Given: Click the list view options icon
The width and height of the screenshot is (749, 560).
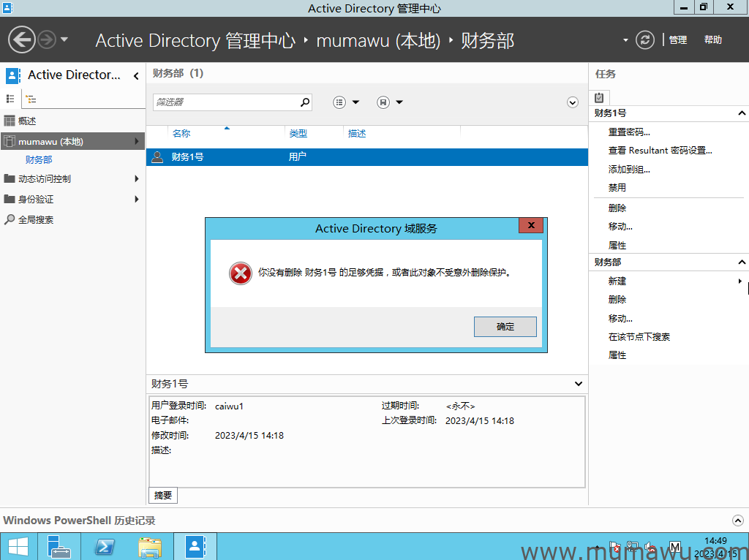Looking at the screenshot, I should point(339,102).
